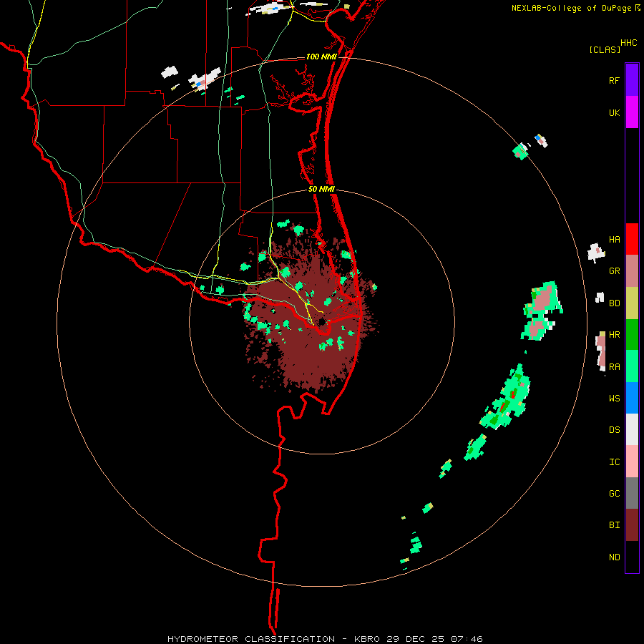Click 'HYDROMETEOR CLASSIFICATION' caption text
644x644 pixels.
[251, 639]
